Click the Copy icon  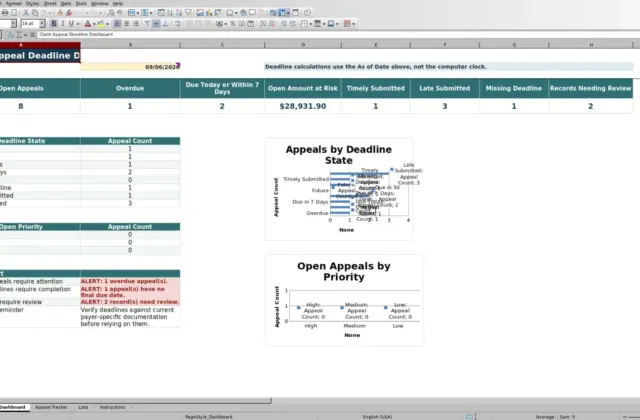pyautogui.click(x=35, y=13)
